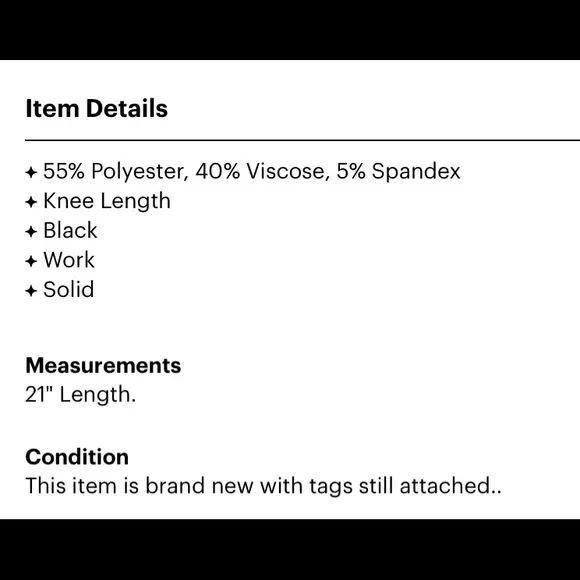
Task: Click the sparkle bullet next to Black
Action: pyautogui.click(x=31, y=232)
